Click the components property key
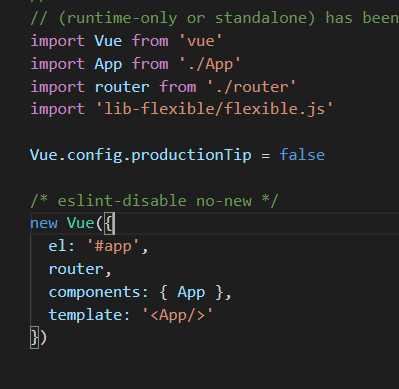The image size is (399, 389). 94,292
